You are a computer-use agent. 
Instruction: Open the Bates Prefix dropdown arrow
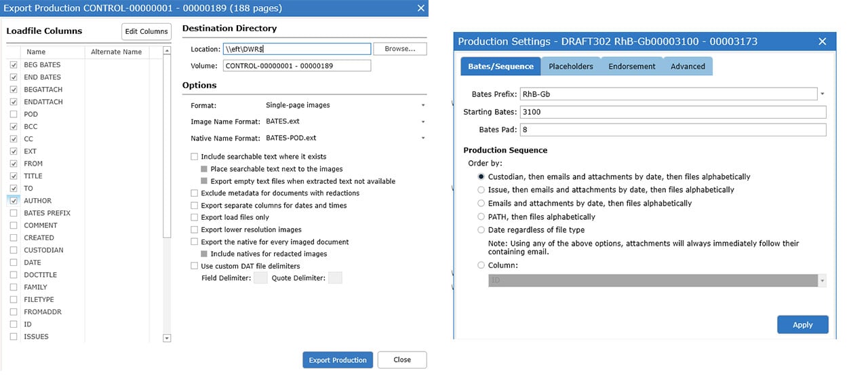[823, 94]
